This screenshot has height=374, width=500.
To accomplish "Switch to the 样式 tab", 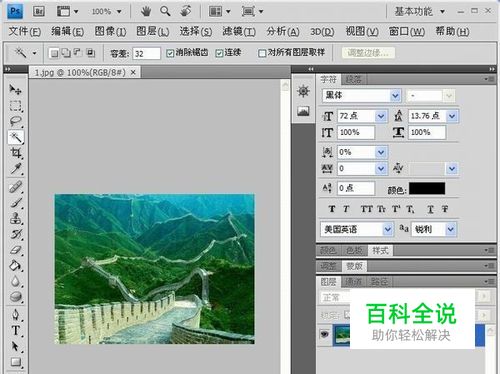I will coord(380,250).
